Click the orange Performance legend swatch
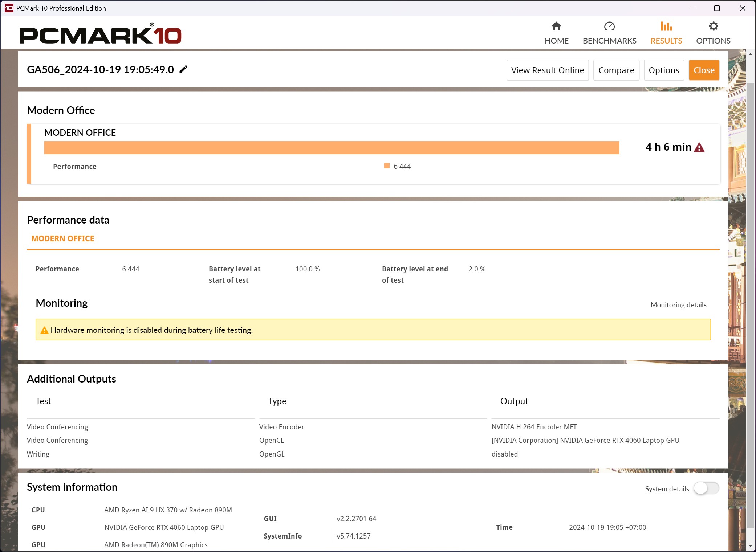The width and height of the screenshot is (756, 552). click(x=387, y=166)
